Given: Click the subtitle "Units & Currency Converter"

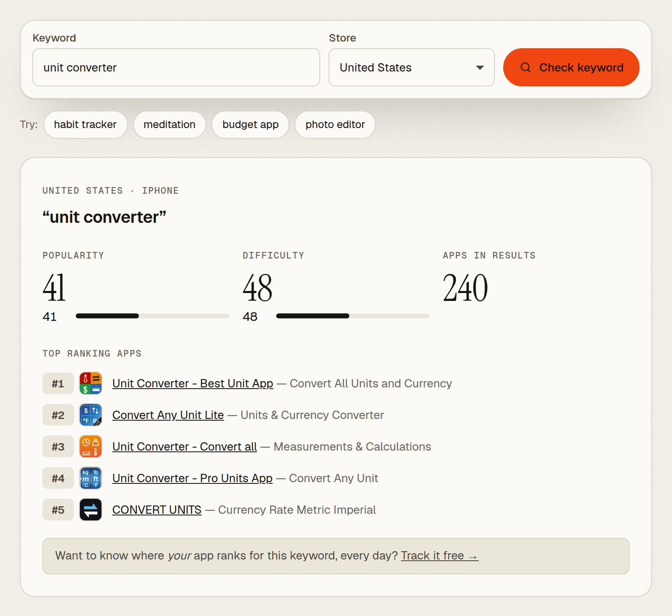Looking at the screenshot, I should pyautogui.click(x=312, y=415).
